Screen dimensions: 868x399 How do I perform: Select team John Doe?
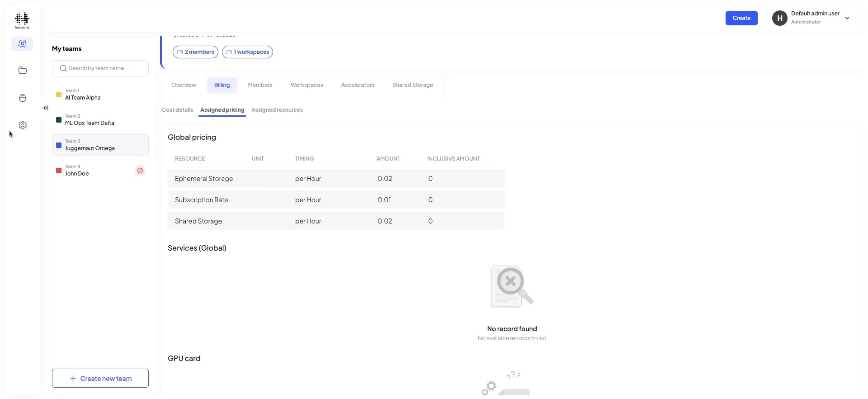click(100, 171)
